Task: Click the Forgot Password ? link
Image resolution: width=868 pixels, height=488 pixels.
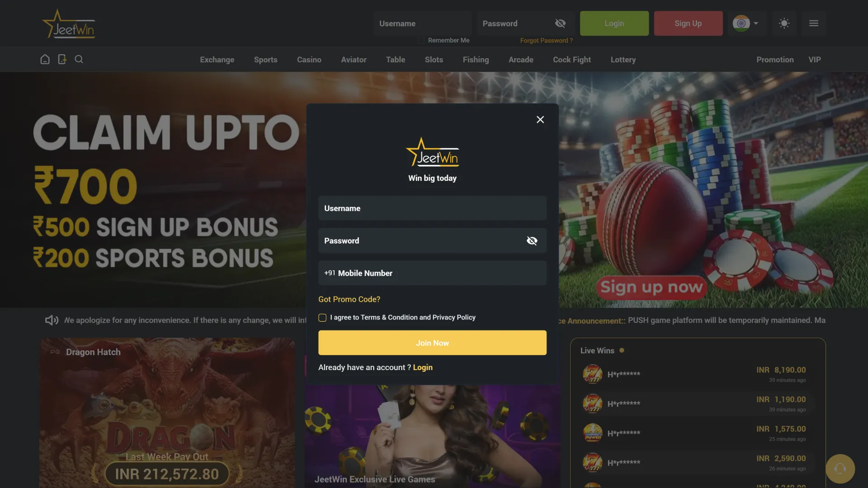Action: [x=546, y=41]
